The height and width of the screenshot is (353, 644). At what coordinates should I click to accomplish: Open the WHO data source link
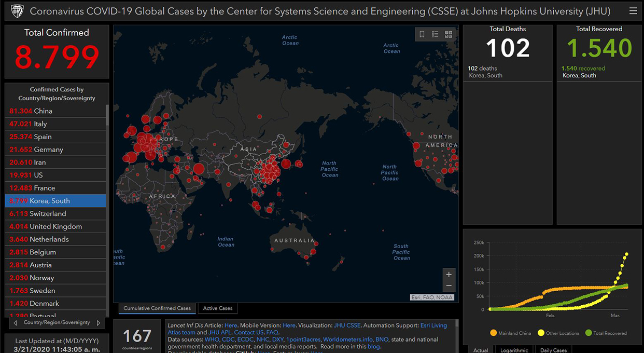(x=212, y=340)
